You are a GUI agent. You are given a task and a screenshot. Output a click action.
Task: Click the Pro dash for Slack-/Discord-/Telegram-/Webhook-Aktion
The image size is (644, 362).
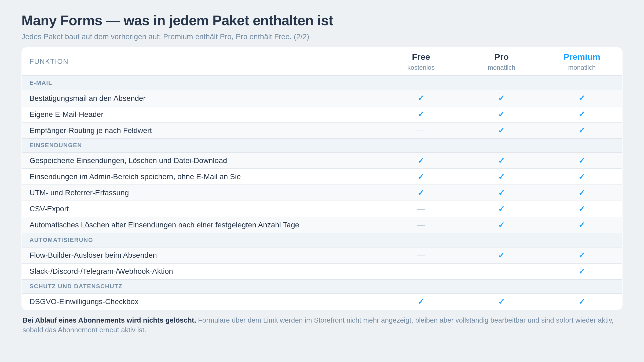pyautogui.click(x=501, y=272)
